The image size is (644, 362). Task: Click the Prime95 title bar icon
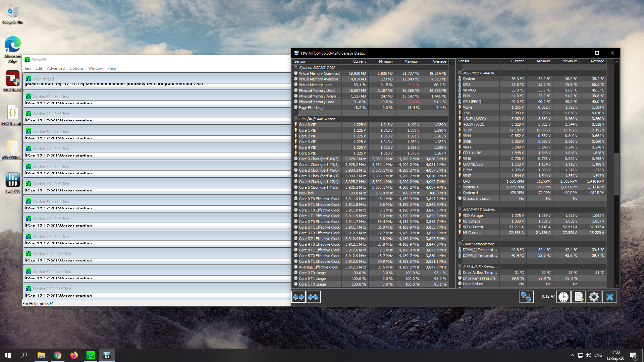click(x=27, y=60)
